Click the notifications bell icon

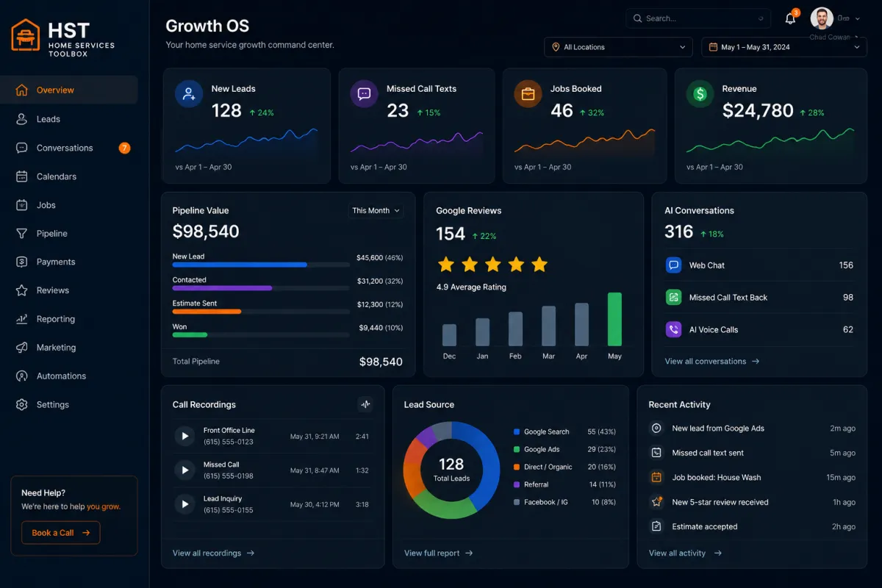(790, 18)
